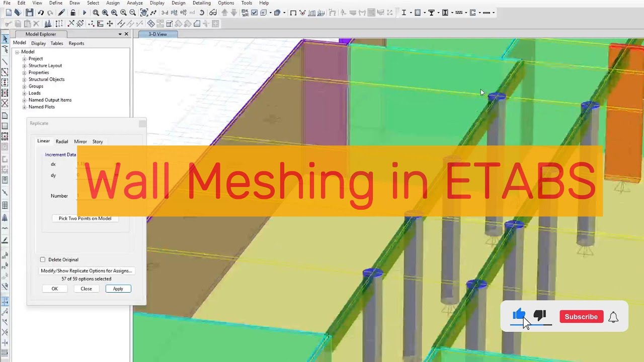
Task: Select the pointer tool in left toolbar
Action: (5, 39)
